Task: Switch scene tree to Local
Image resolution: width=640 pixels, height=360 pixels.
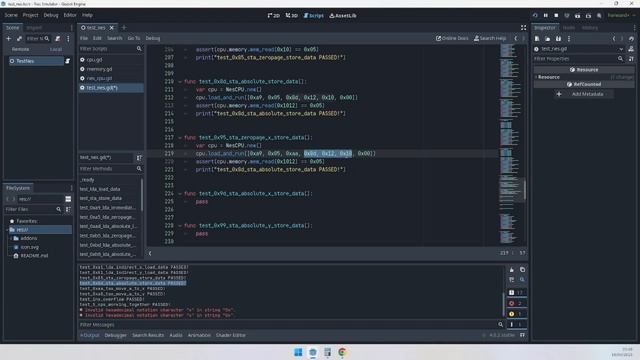Action: 56,49
